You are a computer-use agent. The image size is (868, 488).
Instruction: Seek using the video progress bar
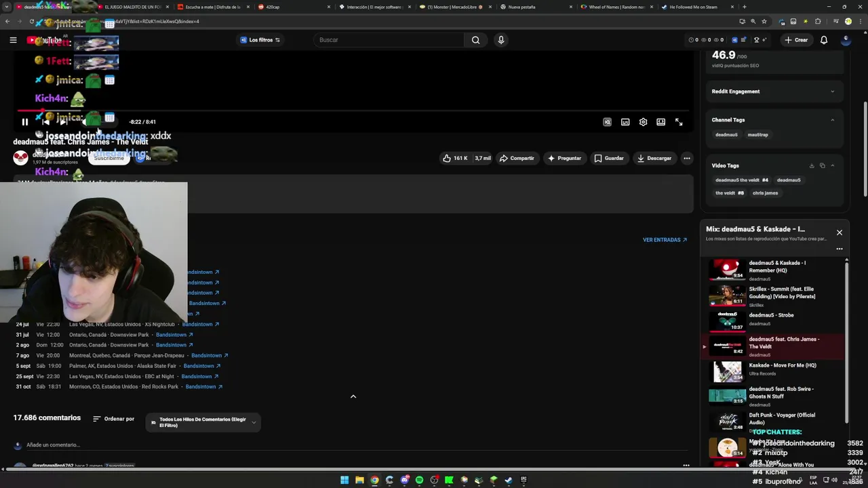353,110
